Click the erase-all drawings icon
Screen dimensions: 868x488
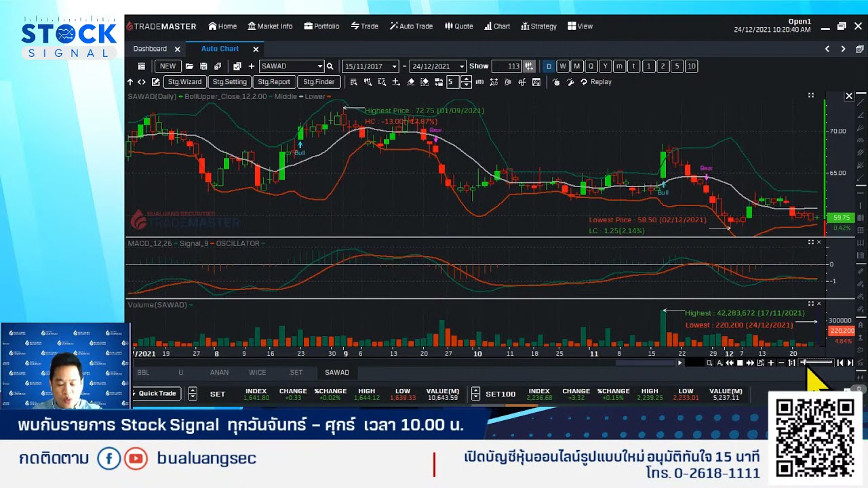tap(425, 82)
